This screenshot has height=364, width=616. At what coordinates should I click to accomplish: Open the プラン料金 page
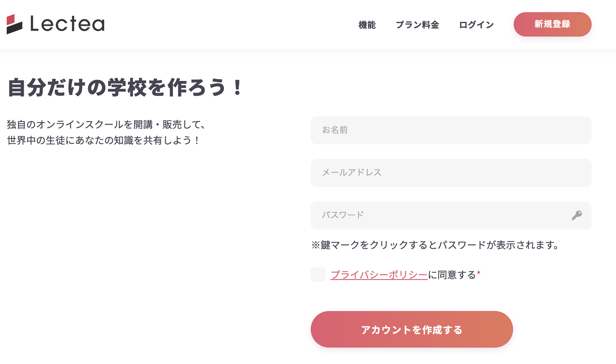[418, 25]
